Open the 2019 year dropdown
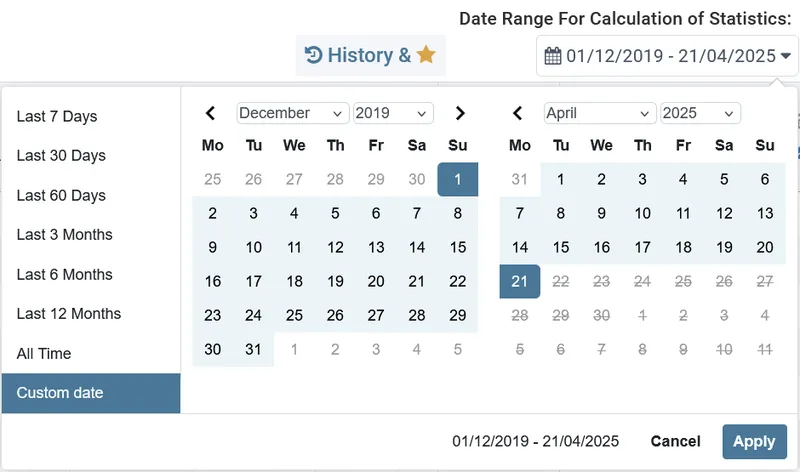800x472 pixels. pos(393,113)
